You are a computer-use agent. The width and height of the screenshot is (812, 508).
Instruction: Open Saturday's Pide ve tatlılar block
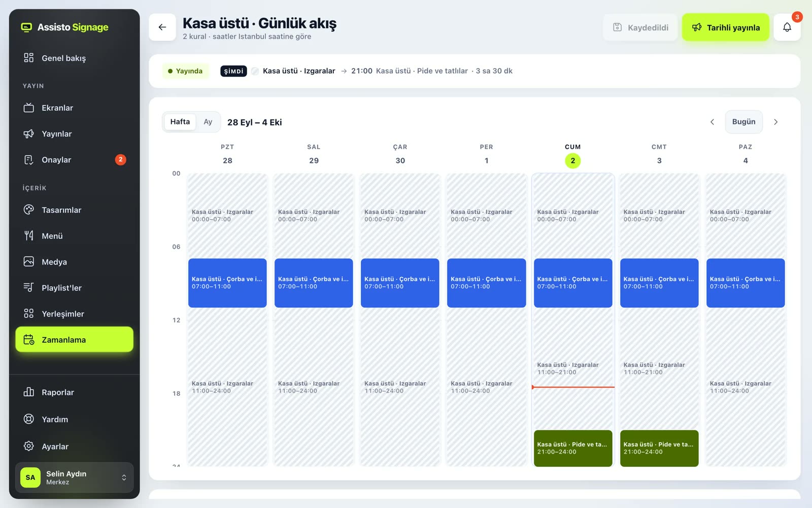tap(659, 449)
